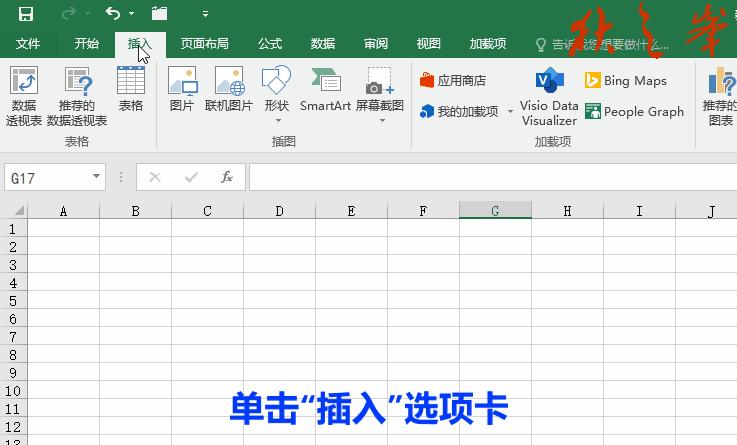This screenshot has width=737, height=445.
Task: Click the formula bar Enter checkmark icon
Action: click(x=191, y=177)
